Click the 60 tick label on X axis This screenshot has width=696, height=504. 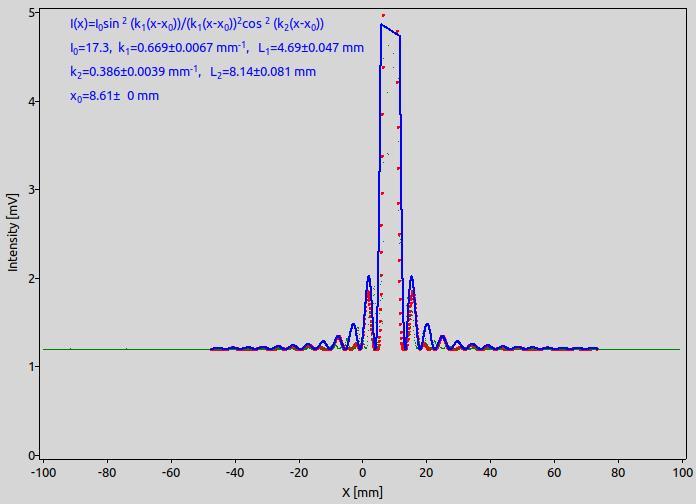(x=554, y=472)
